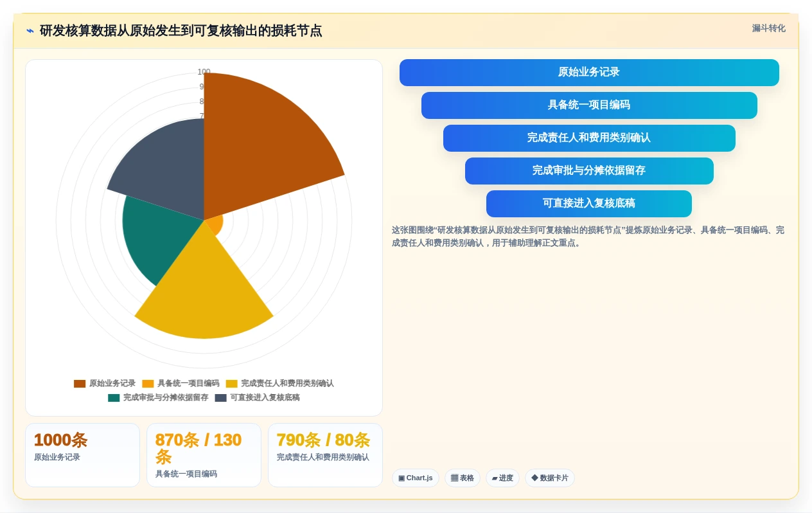Click the lightning icon beside the title
This screenshot has width=812, height=513.
point(30,31)
